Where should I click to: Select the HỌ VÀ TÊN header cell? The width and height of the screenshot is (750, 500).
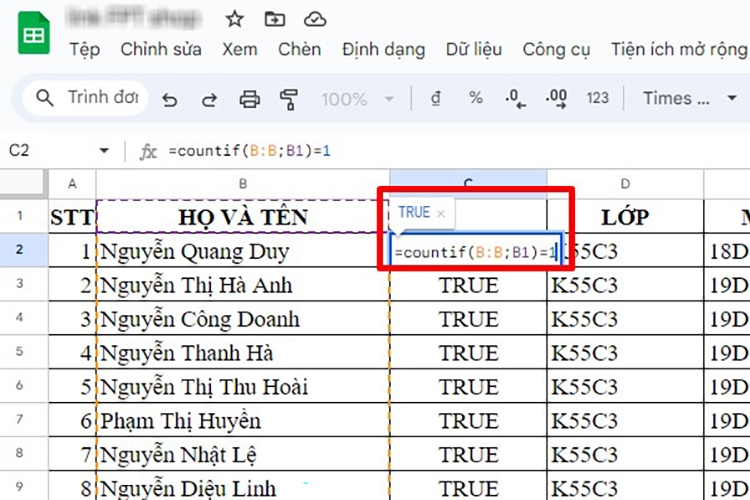tap(243, 216)
